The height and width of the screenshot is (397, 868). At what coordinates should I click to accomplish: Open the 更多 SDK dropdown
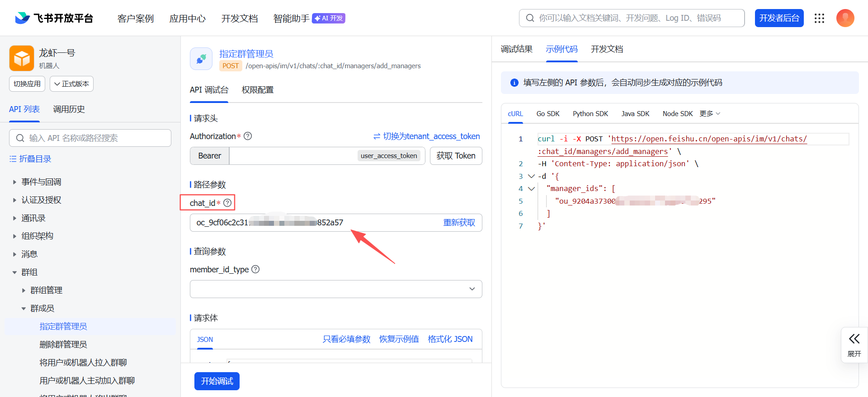pyautogui.click(x=710, y=113)
